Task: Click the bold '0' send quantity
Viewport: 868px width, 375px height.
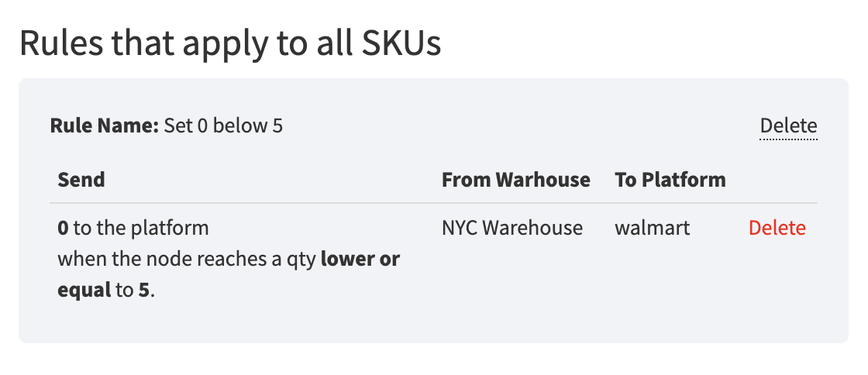Action: [62, 228]
